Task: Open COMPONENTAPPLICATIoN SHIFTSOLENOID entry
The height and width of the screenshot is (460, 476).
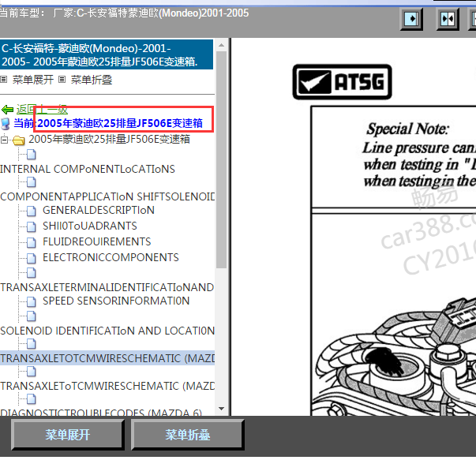Action: (x=107, y=196)
